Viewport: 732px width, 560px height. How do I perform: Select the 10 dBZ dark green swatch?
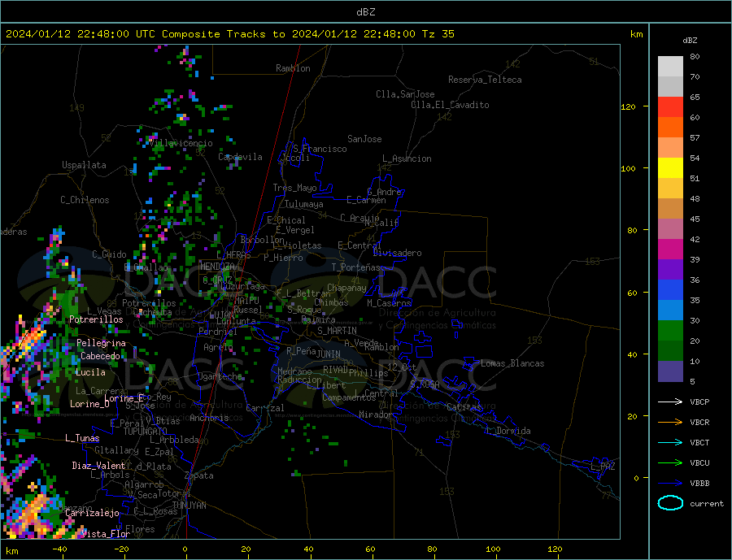click(x=670, y=350)
